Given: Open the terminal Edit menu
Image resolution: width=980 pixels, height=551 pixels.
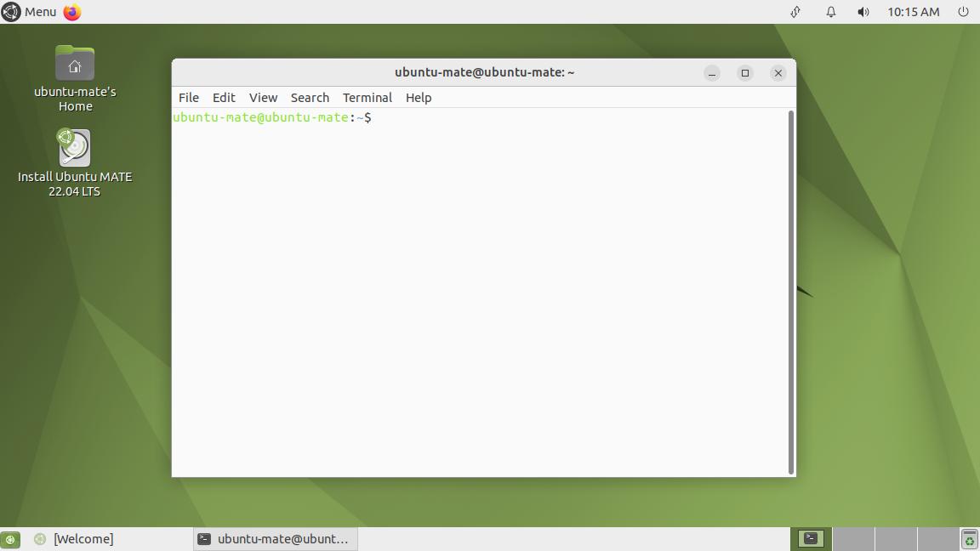Looking at the screenshot, I should pos(224,98).
